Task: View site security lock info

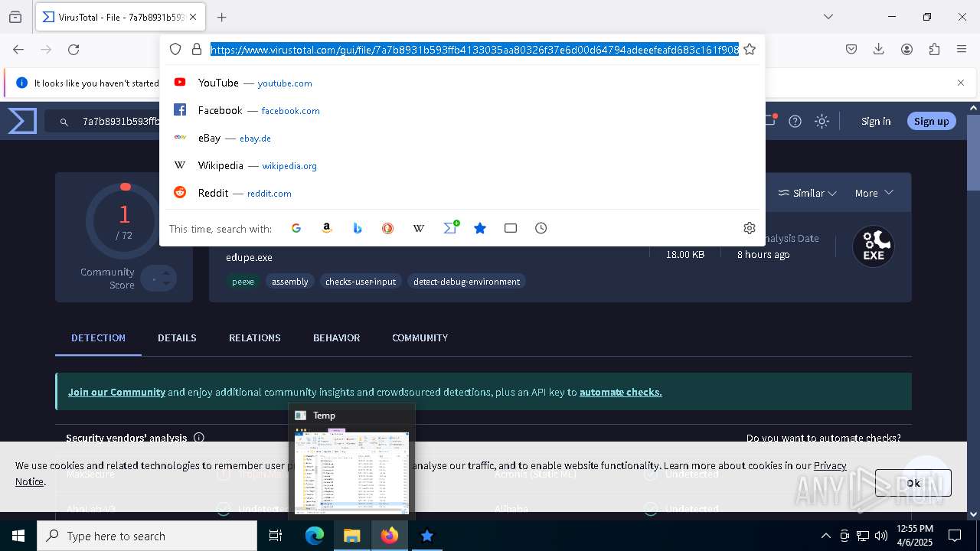Action: (x=197, y=49)
